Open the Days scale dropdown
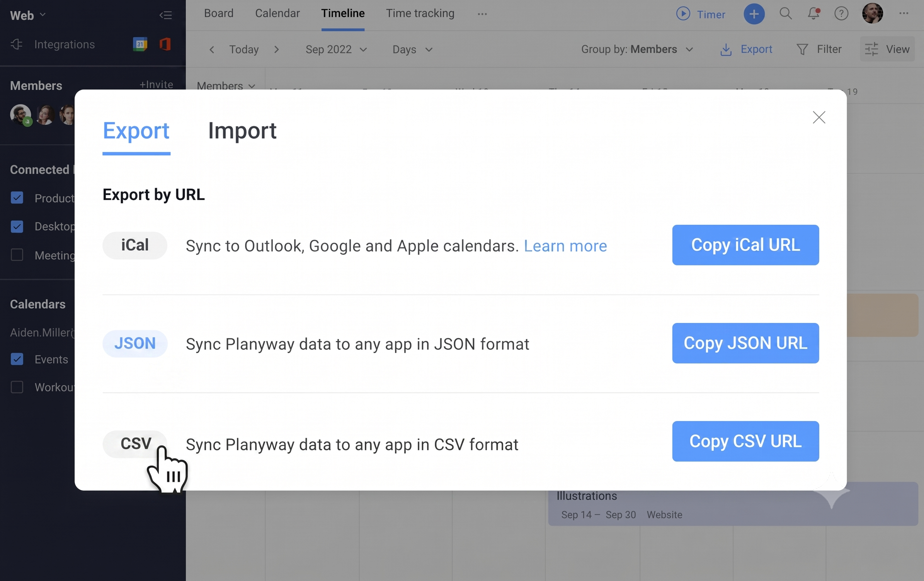Screen dimensions: 924x581 (x=412, y=49)
